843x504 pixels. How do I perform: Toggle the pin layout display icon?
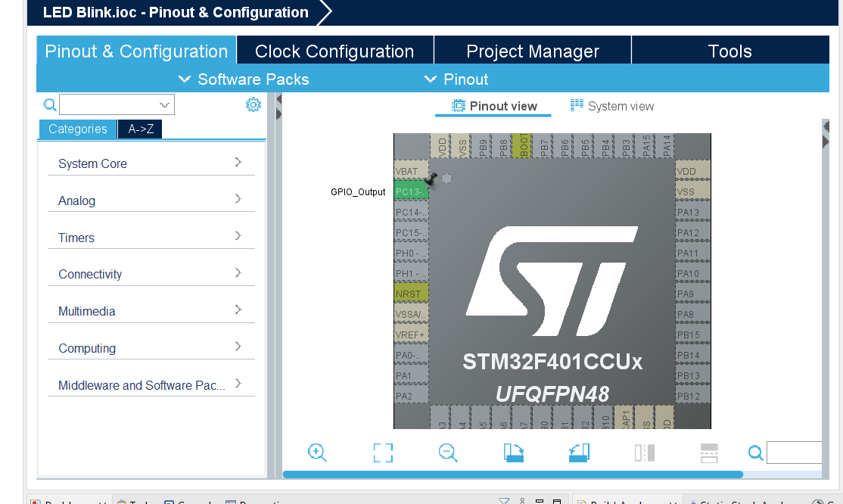point(644,452)
